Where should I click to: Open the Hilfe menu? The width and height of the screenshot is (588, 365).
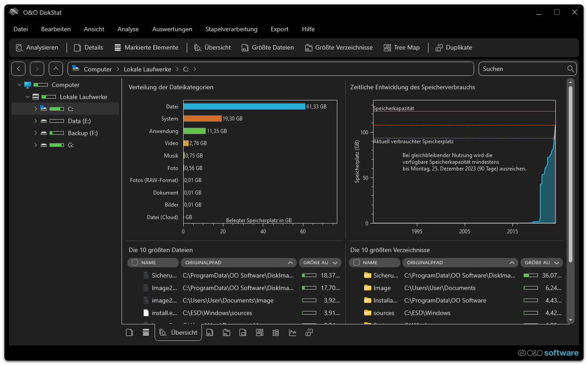point(308,29)
